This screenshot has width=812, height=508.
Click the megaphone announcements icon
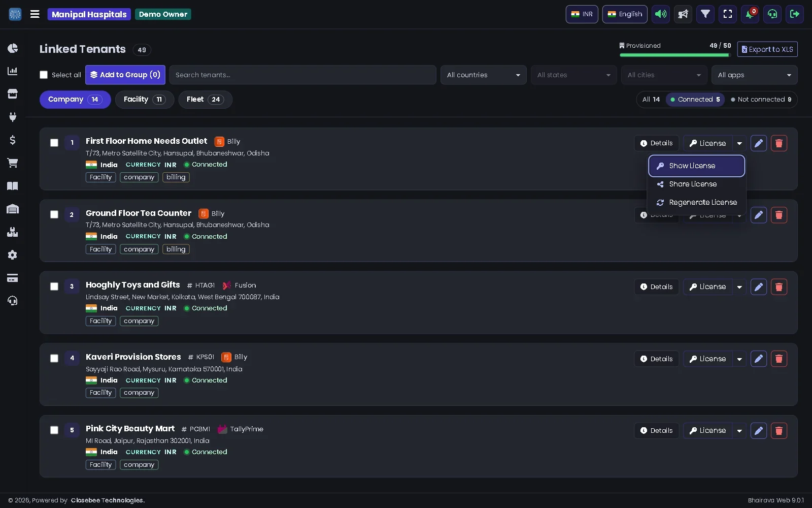coord(683,14)
